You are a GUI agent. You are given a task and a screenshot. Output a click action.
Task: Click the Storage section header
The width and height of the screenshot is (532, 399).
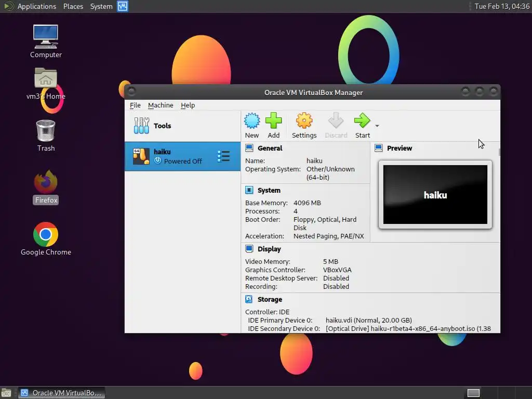pyautogui.click(x=270, y=299)
